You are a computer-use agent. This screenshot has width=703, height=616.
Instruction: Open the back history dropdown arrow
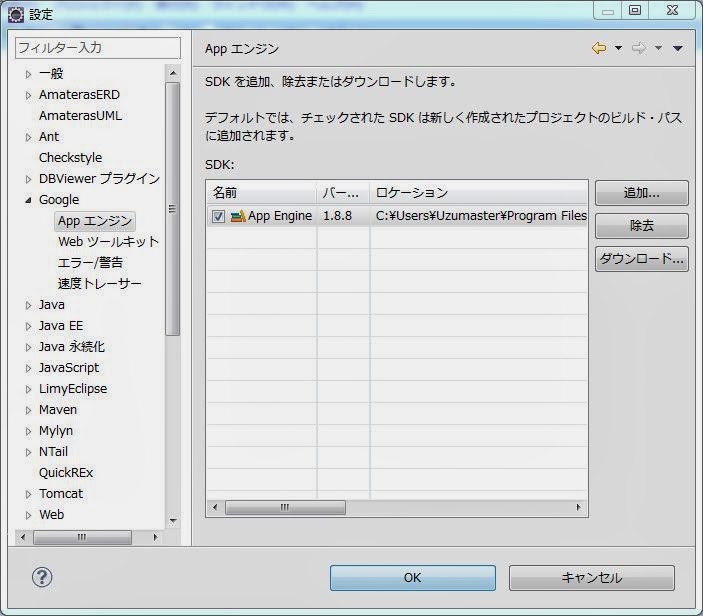[618, 48]
